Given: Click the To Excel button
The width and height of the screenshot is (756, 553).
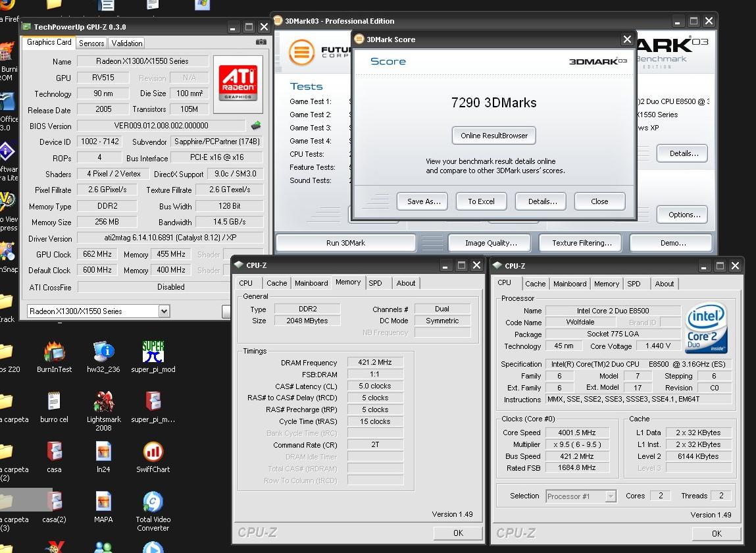Looking at the screenshot, I should (481, 201).
